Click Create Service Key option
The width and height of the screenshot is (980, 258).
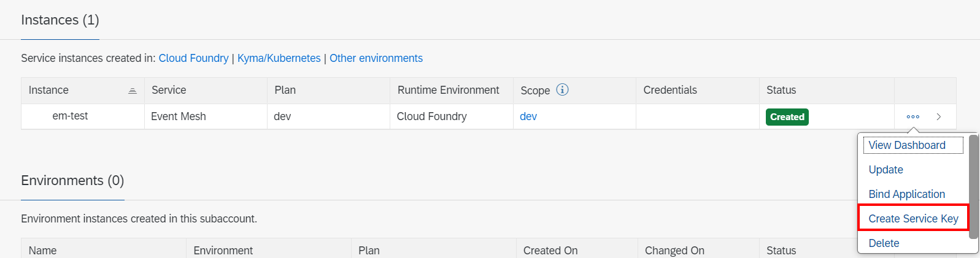pos(913,219)
